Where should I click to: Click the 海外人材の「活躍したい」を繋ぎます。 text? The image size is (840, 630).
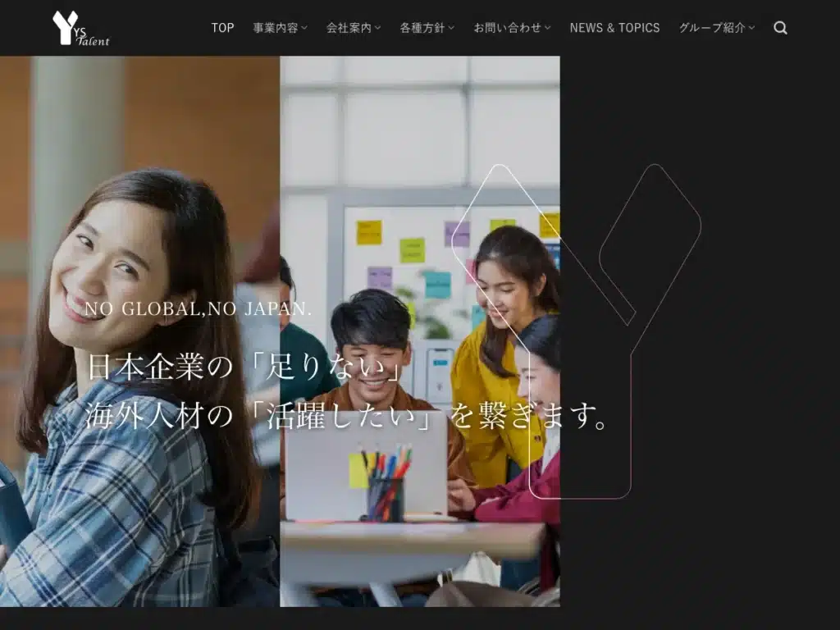tap(347, 415)
